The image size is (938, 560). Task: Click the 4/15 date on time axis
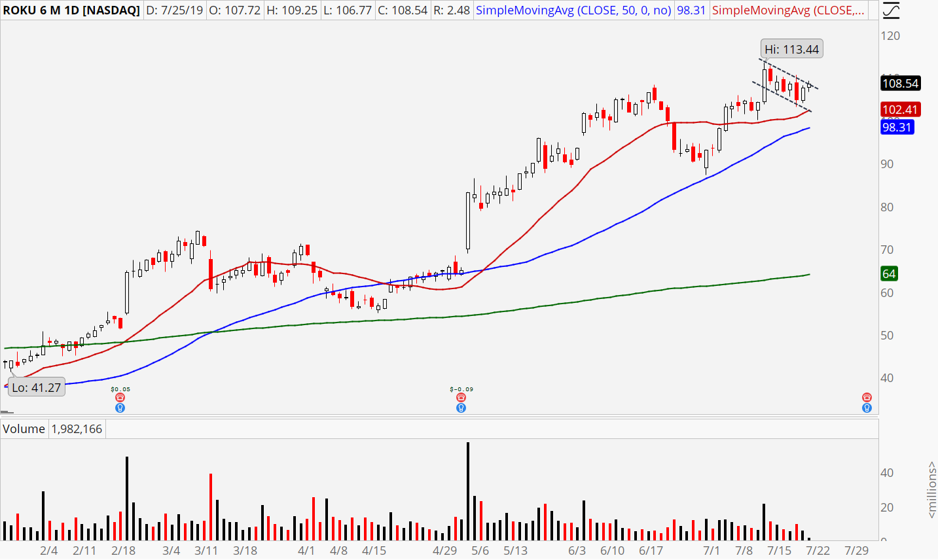pyautogui.click(x=374, y=551)
